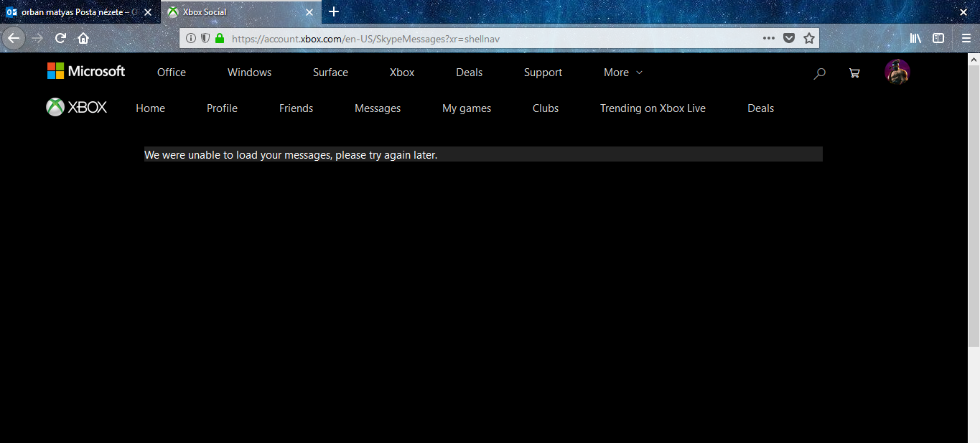Close the Xbox Social tab

(x=309, y=12)
